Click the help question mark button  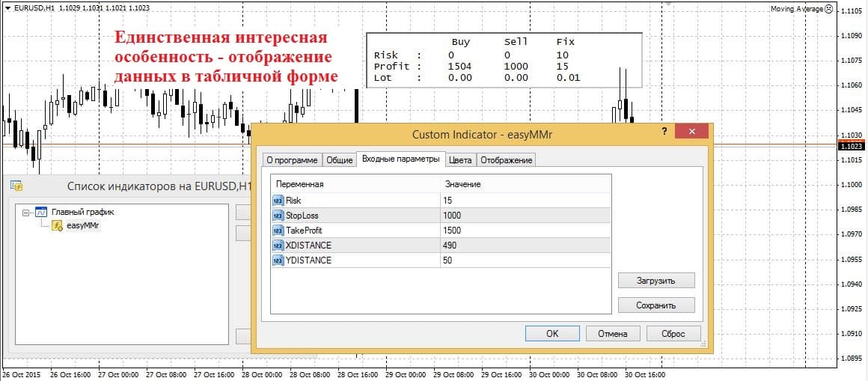[664, 132]
